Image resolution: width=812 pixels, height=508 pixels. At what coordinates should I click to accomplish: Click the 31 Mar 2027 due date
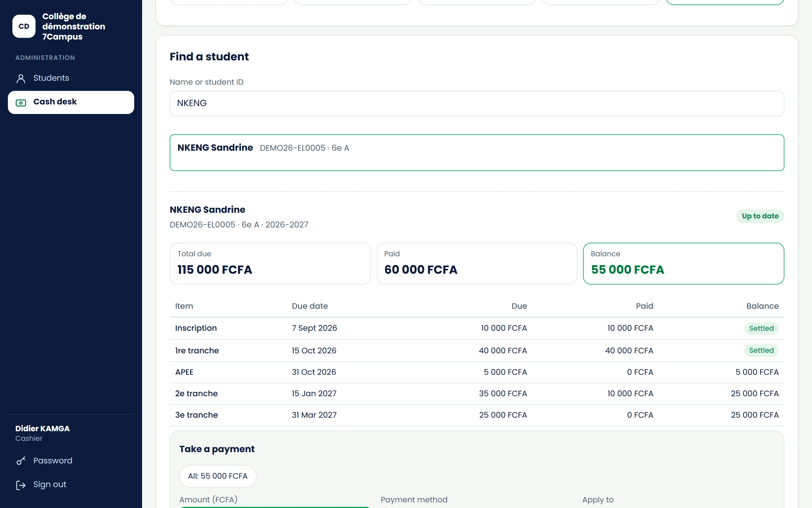[x=314, y=415]
